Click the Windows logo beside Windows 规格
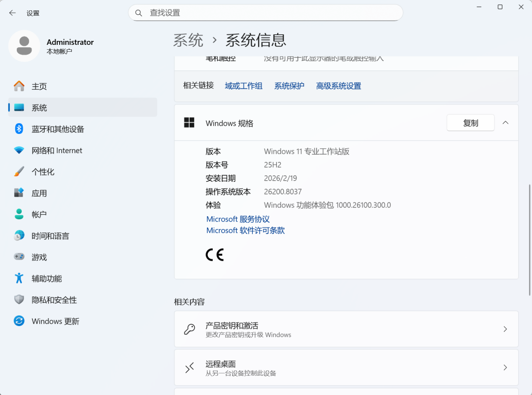 [189, 123]
